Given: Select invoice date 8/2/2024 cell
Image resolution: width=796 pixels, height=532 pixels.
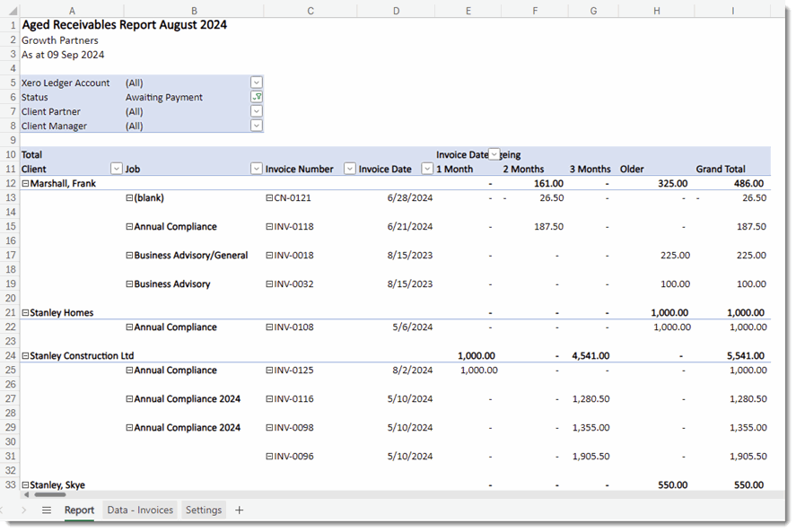Looking at the screenshot, I should click(412, 370).
